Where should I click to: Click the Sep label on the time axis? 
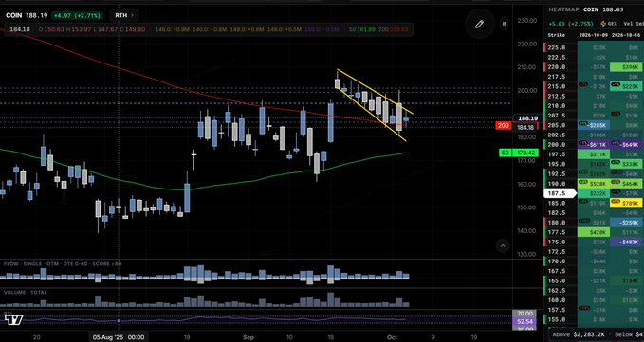tap(248, 337)
